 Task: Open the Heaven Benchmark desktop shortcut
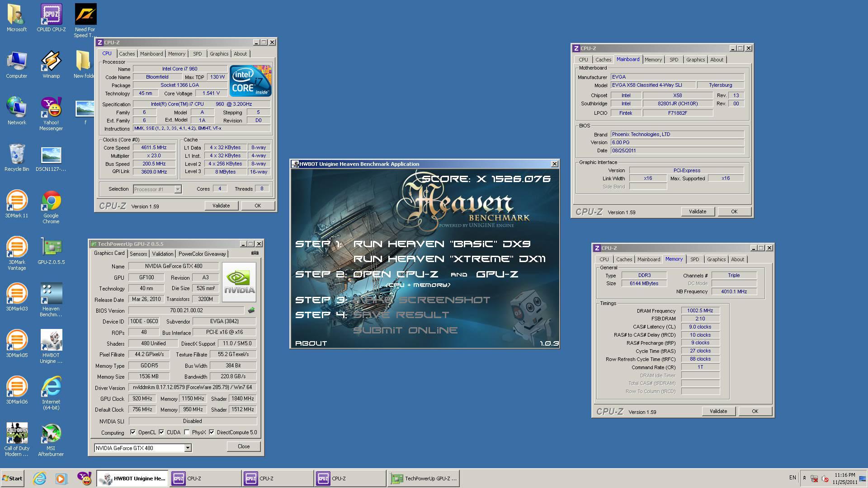(51, 300)
